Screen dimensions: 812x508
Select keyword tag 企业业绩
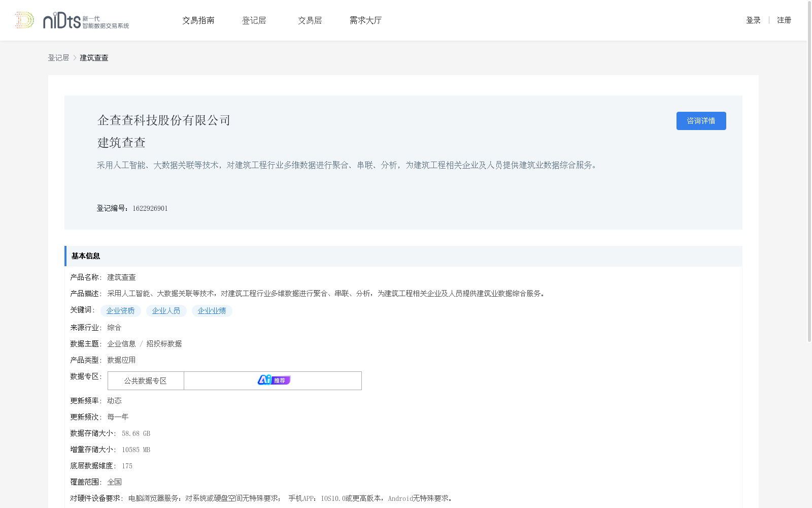pos(212,311)
